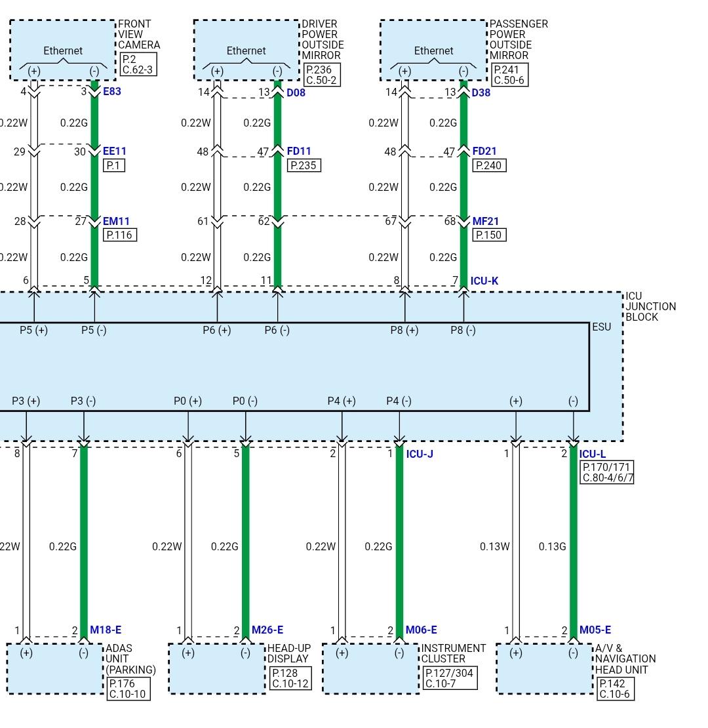The height and width of the screenshot is (728, 708).
Task: Click the ICU JUNCTION BLOCK label
Action: coord(650,306)
